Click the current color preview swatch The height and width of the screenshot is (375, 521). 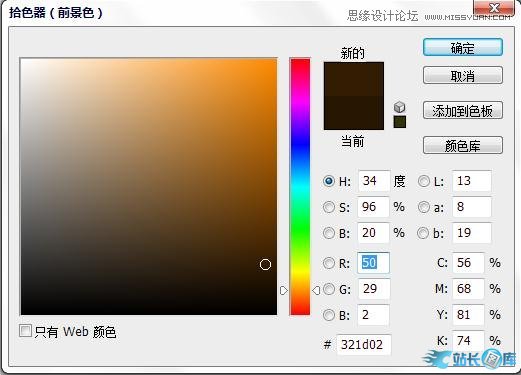point(354,113)
